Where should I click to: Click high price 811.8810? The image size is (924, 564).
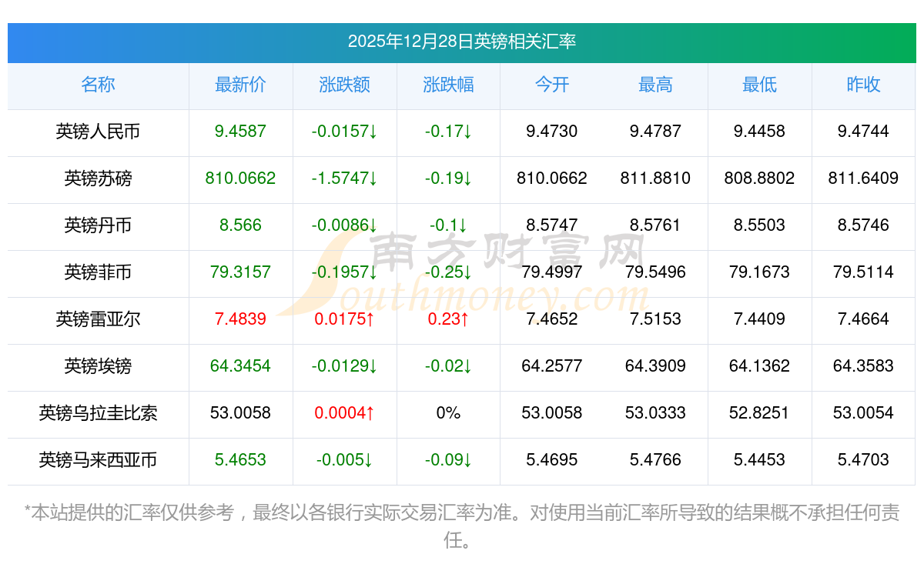(x=655, y=179)
